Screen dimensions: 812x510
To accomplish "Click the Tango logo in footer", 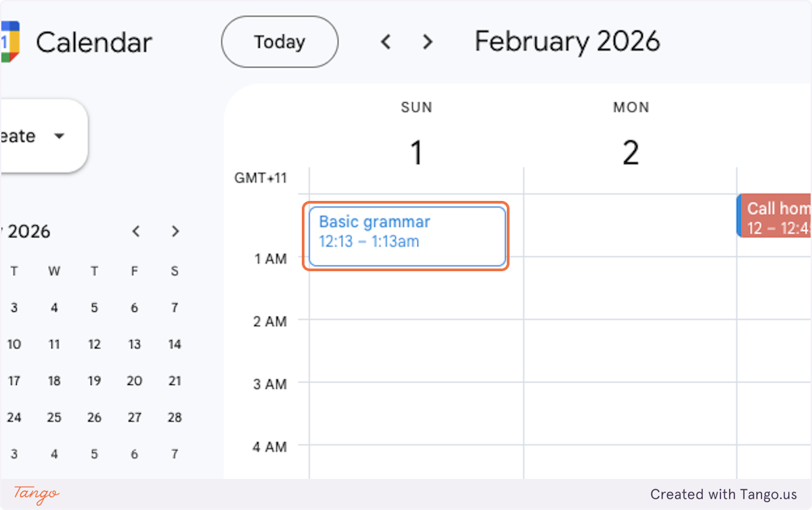I will (x=37, y=494).
